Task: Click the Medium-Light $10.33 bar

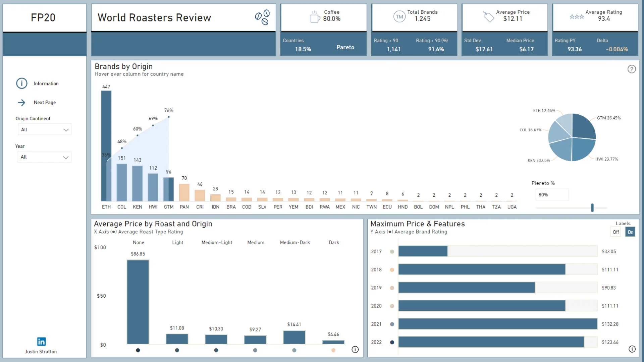Action: point(216,339)
